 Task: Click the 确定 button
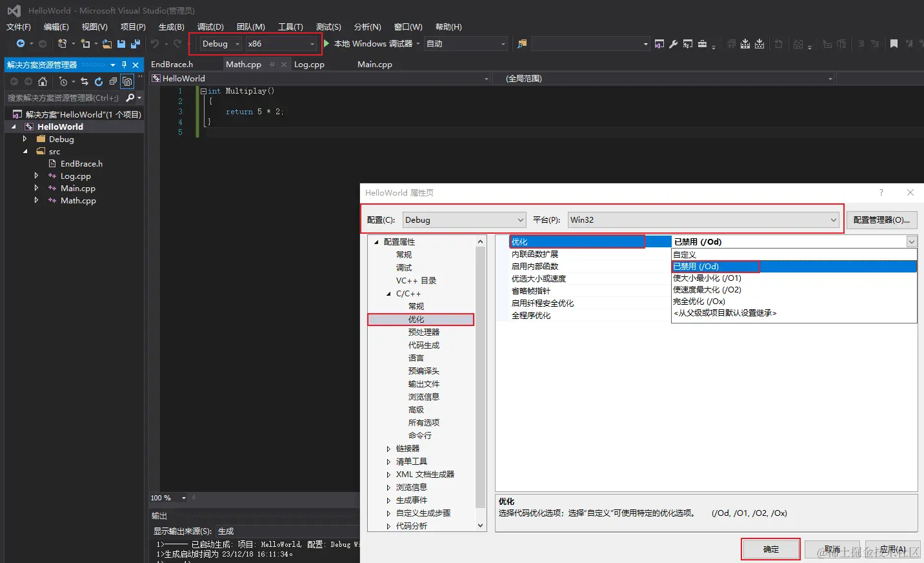click(x=771, y=549)
